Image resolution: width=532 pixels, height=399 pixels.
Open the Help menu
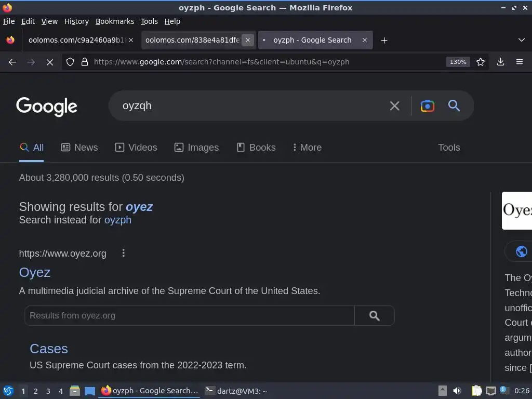[x=172, y=21]
